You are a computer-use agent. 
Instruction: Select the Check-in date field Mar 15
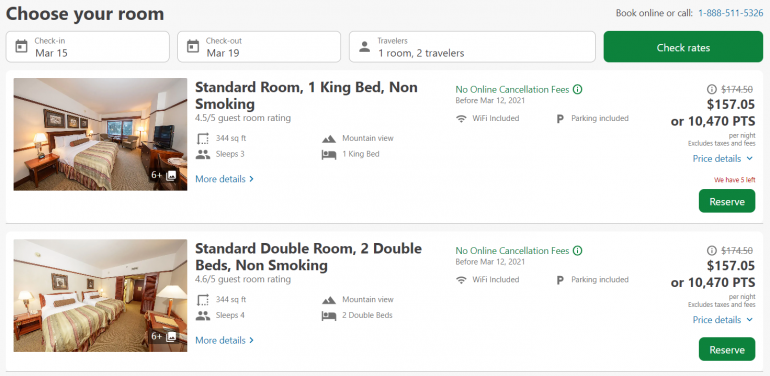[x=87, y=47]
